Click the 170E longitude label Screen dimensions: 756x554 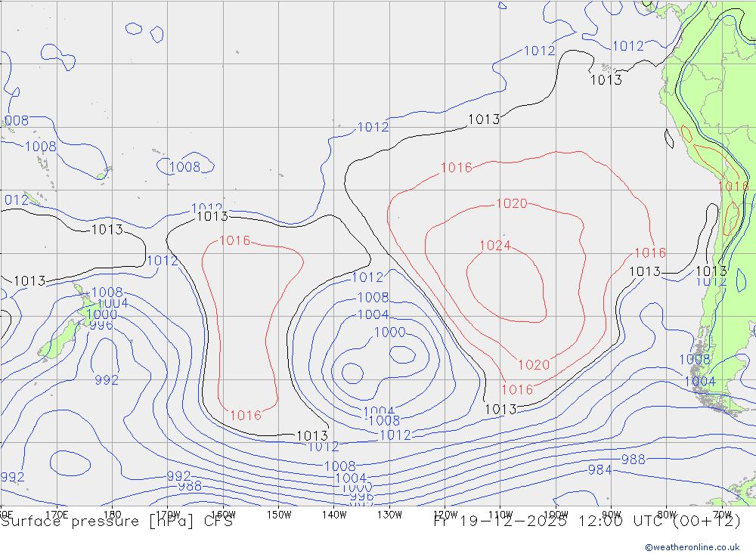57,515
